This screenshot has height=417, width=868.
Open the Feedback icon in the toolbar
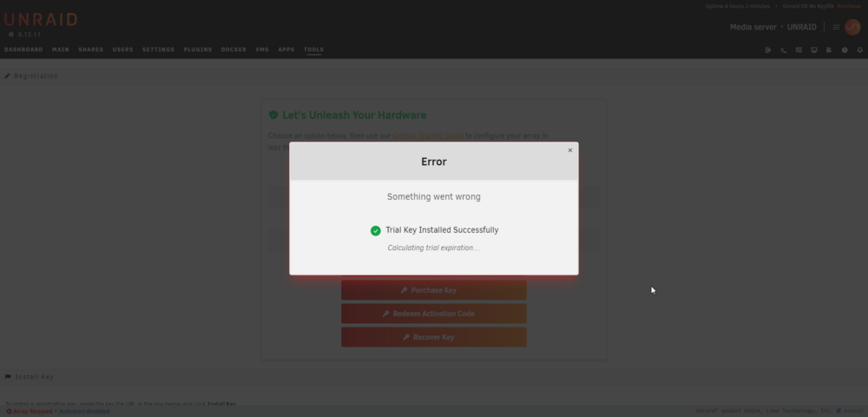799,50
